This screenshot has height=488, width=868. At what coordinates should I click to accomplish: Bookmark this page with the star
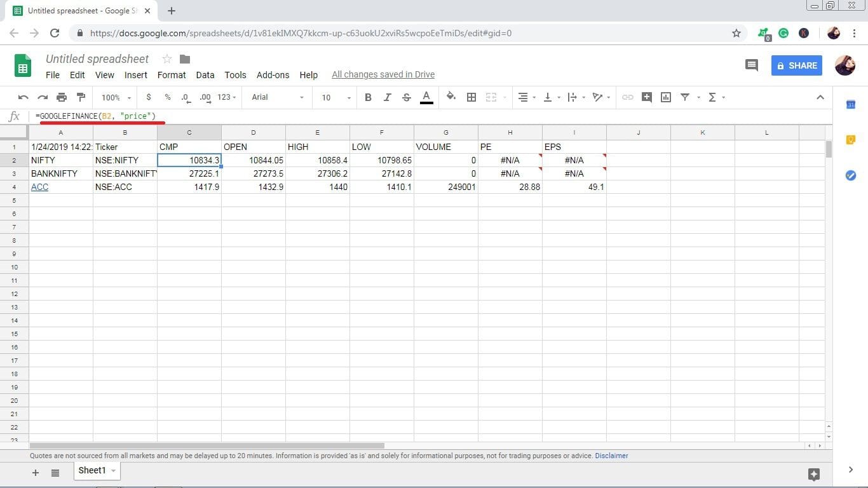736,33
